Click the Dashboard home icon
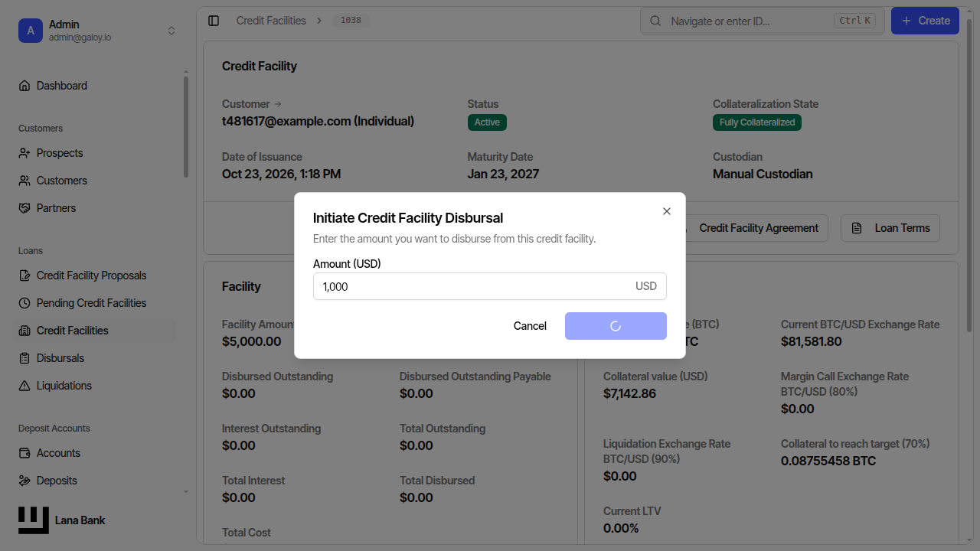980x551 pixels. tap(24, 86)
